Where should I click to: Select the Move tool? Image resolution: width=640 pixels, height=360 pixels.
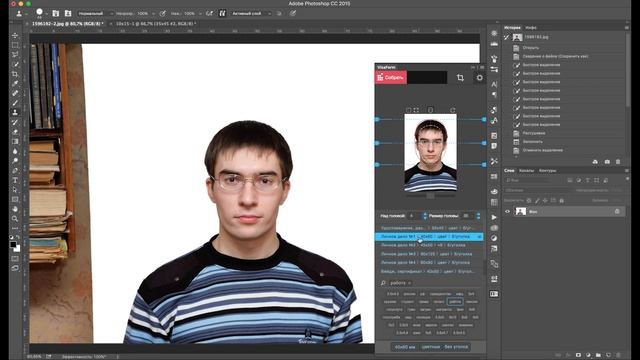coord(15,36)
